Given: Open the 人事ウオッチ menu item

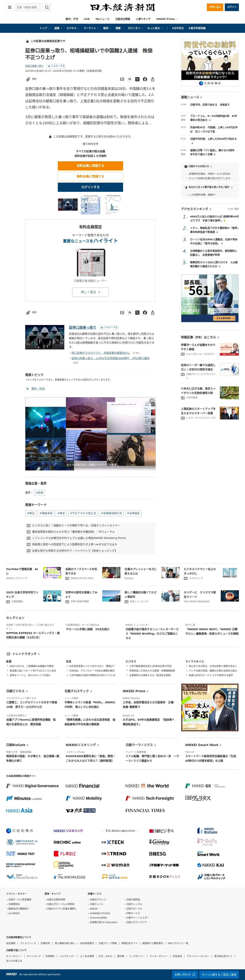Looking at the screenshot, I should [143, 19].
